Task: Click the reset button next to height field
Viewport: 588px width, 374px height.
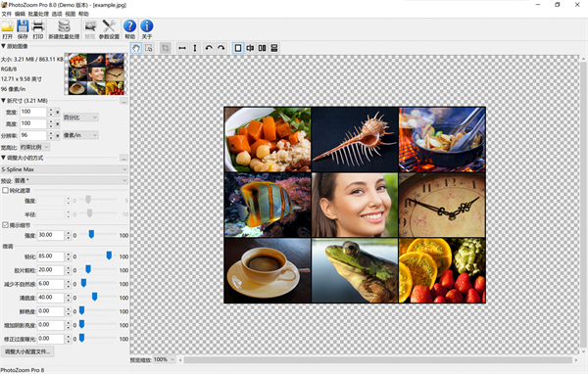Action: [x=58, y=123]
